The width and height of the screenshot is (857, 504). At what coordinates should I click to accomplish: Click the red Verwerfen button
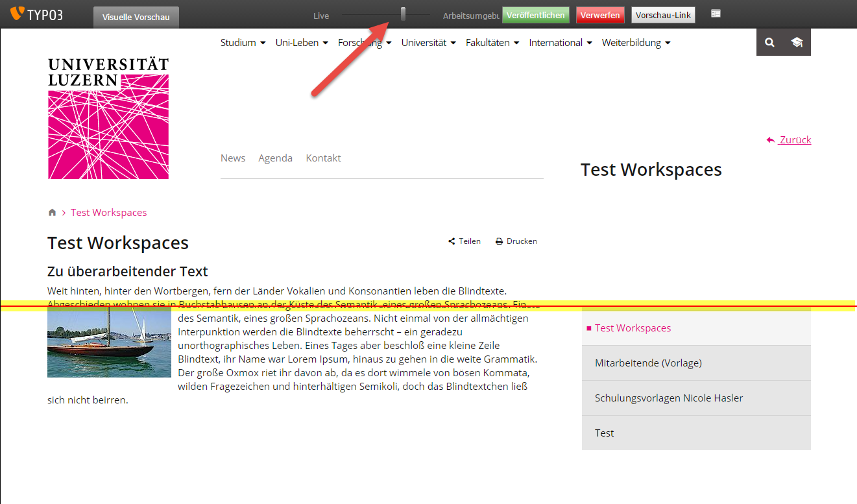[599, 15]
